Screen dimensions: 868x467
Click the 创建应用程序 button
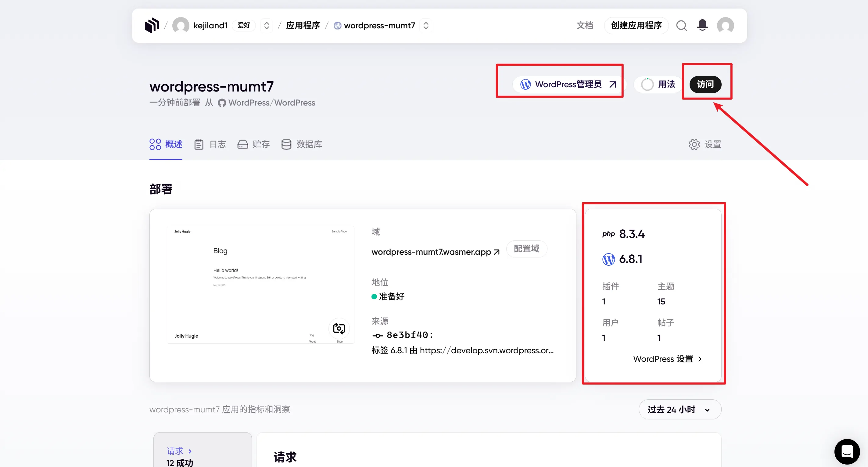click(x=636, y=25)
